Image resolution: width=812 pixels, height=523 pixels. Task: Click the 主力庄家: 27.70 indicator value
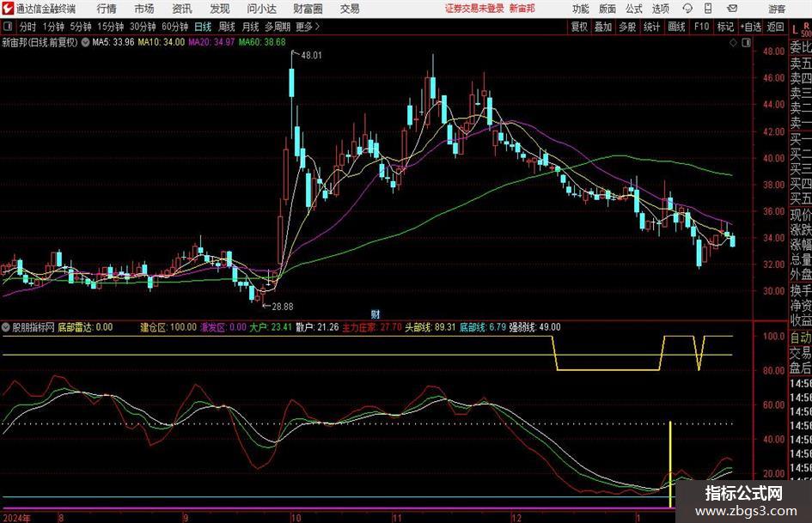(x=372, y=327)
